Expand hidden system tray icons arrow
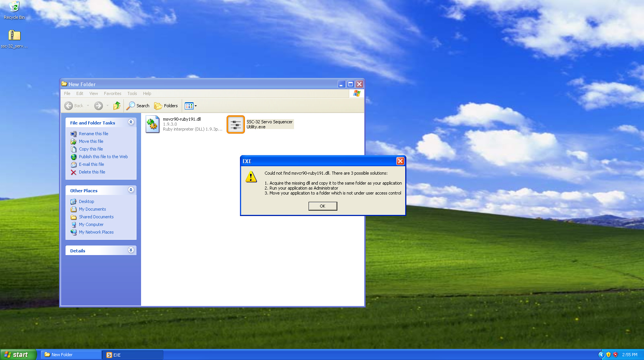Screen dimensions: 644x360 (601, 355)
